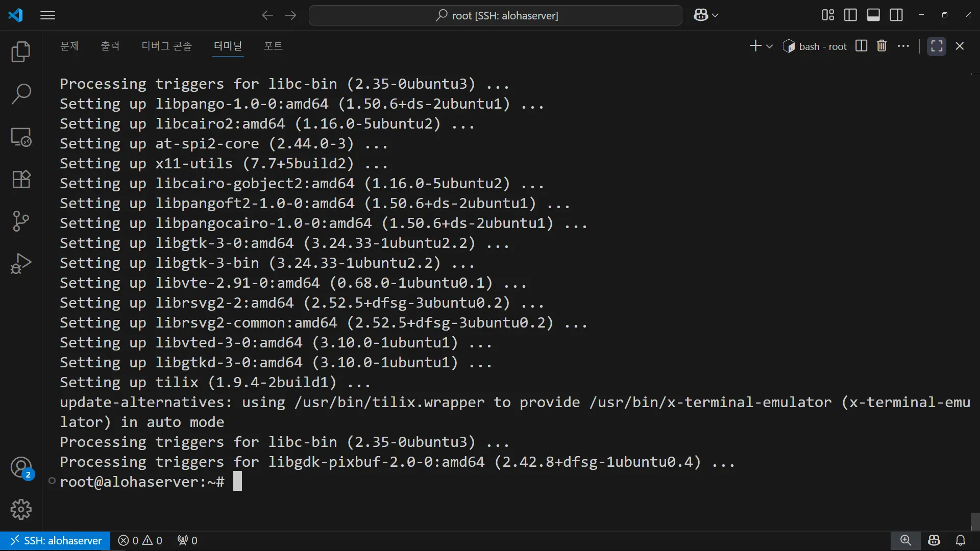Toggle bottom panel visibility

click(x=873, y=15)
